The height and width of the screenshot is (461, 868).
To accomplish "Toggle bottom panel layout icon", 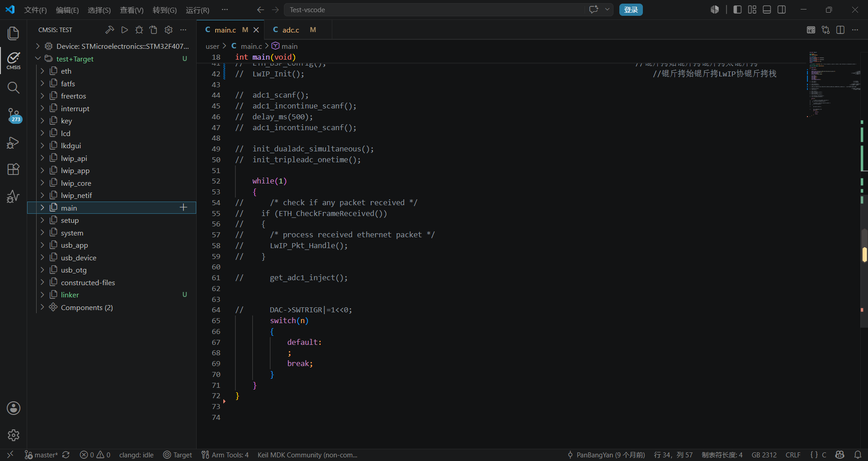I will [767, 9].
